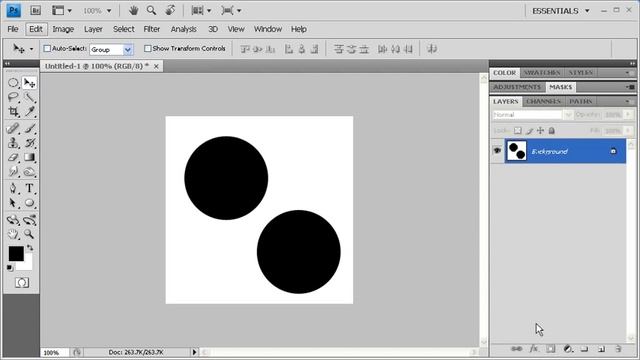Image resolution: width=640 pixels, height=360 pixels.
Task: Open the ESSENTIALS workspace dropdown
Action: point(561,11)
